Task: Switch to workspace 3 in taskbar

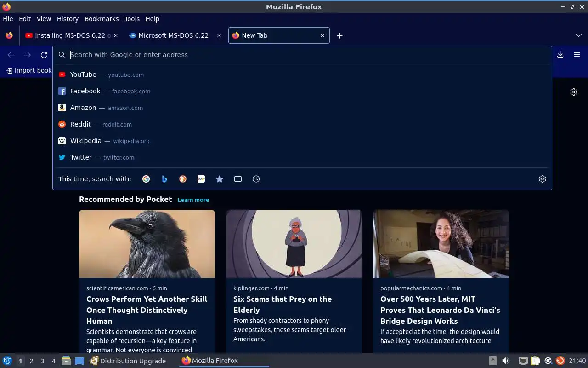Action: click(42, 361)
